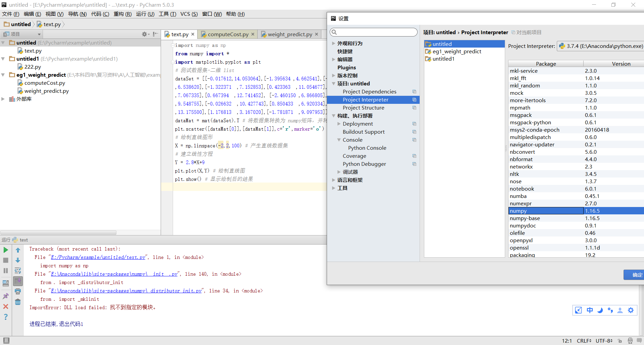Open the 重构 (R) menu
Image resolution: width=644 pixels, height=345 pixels.
123,14
